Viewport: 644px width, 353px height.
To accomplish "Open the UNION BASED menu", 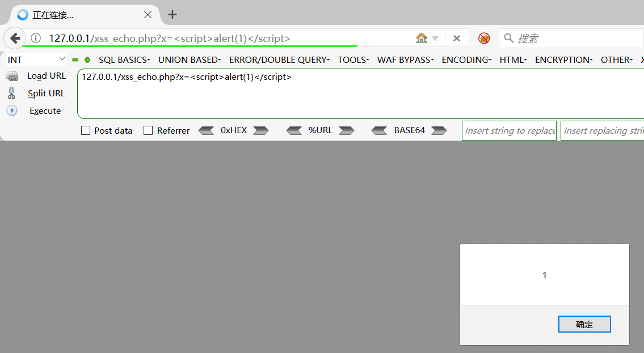I will click(190, 59).
